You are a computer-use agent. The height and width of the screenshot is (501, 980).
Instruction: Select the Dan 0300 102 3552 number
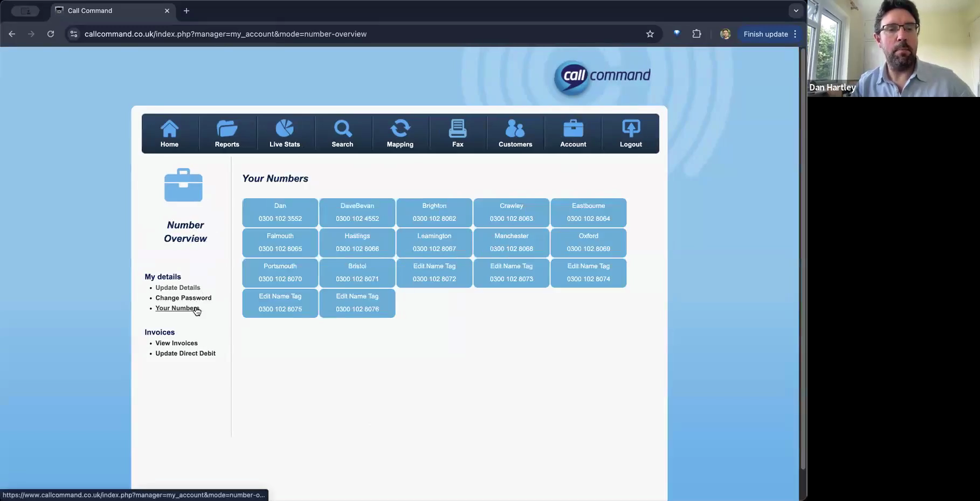click(x=280, y=212)
